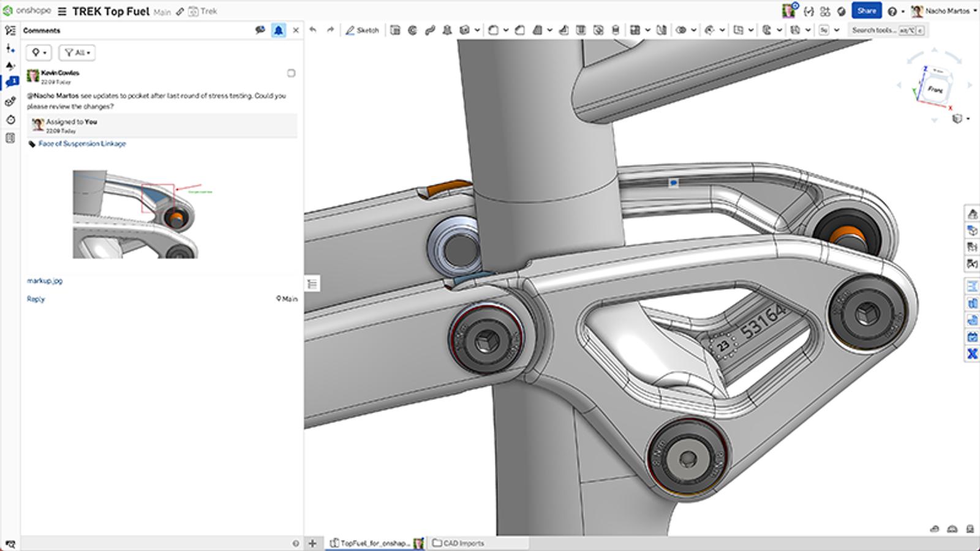The width and height of the screenshot is (980, 551).
Task: Click the blue Share button
Action: 866,11
